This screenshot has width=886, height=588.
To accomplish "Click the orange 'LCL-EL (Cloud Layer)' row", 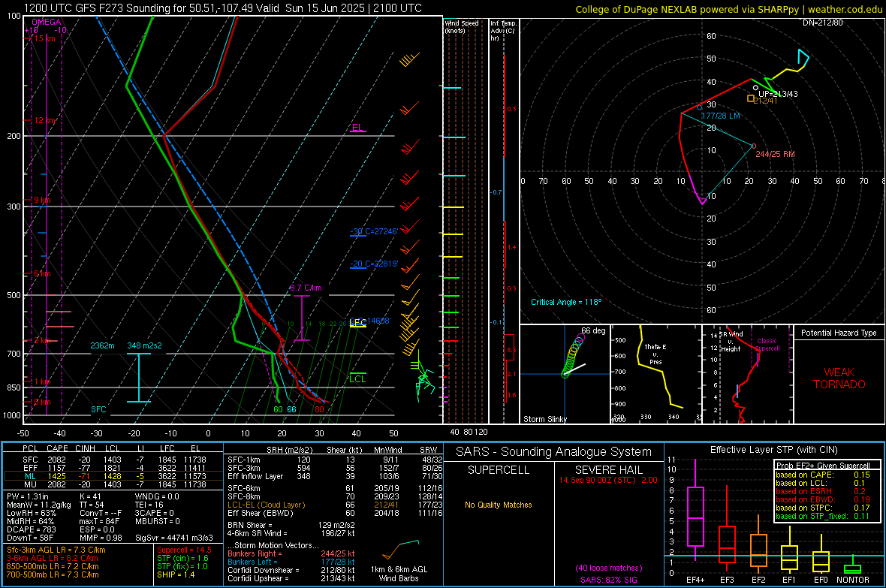I will [335, 505].
